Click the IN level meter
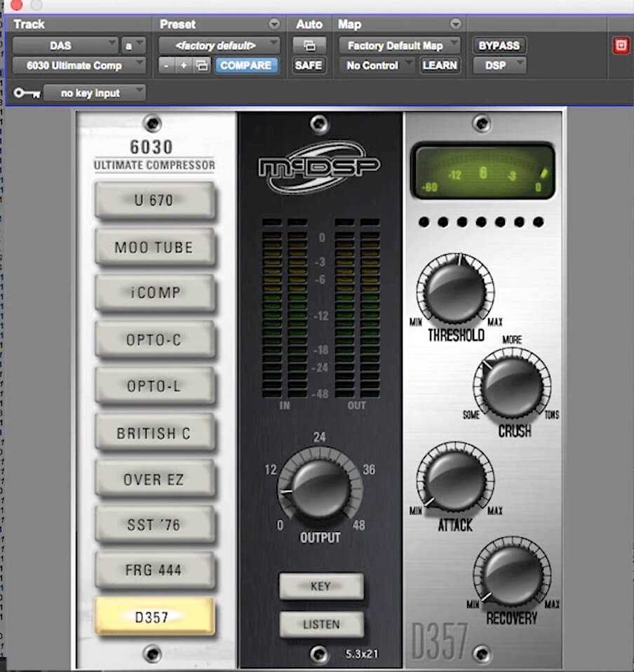The image size is (634, 672). pyautogui.click(x=285, y=309)
